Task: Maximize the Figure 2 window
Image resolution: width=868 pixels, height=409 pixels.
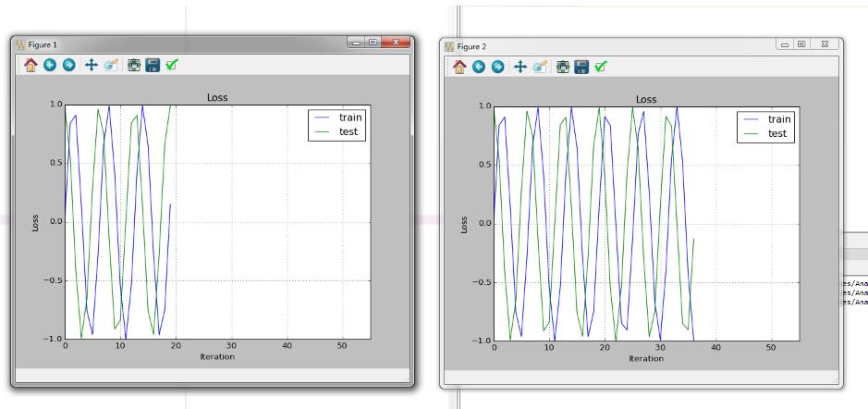Action: pyautogui.click(x=803, y=44)
